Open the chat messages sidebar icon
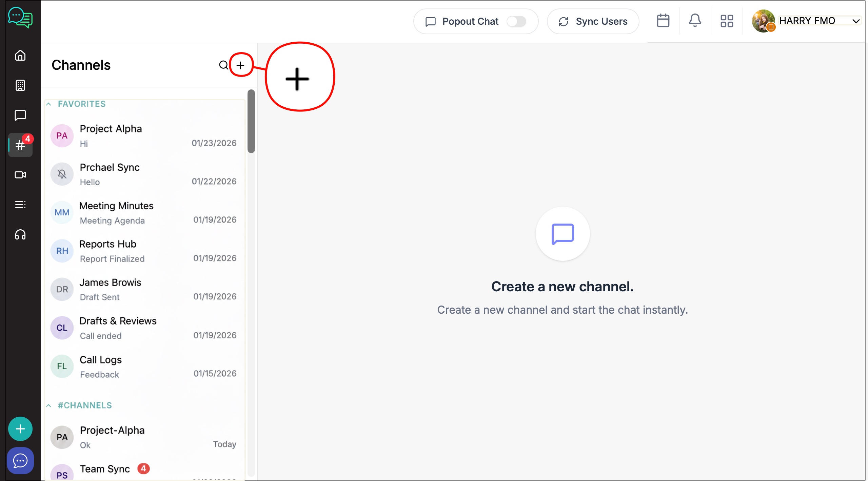The image size is (868, 481). [x=20, y=115]
